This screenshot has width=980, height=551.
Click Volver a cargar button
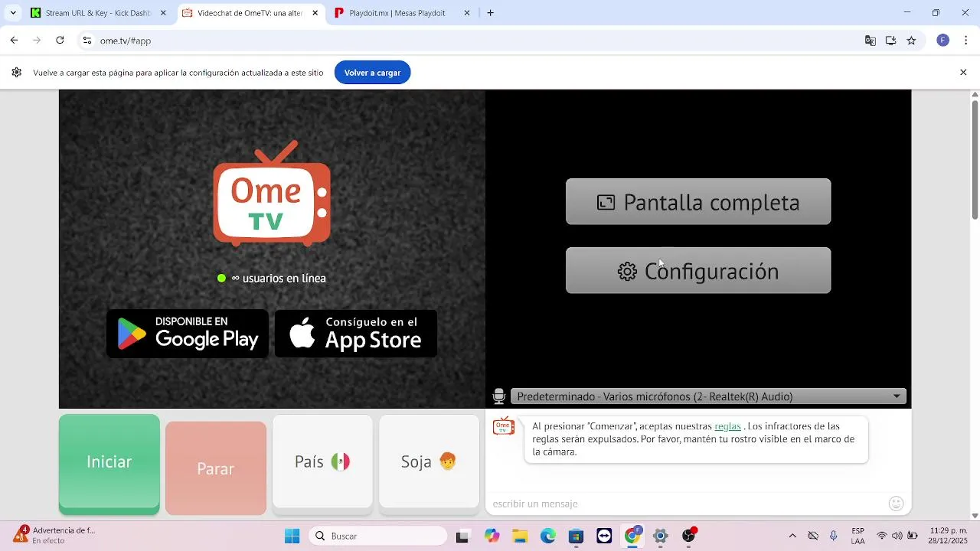pos(372,73)
